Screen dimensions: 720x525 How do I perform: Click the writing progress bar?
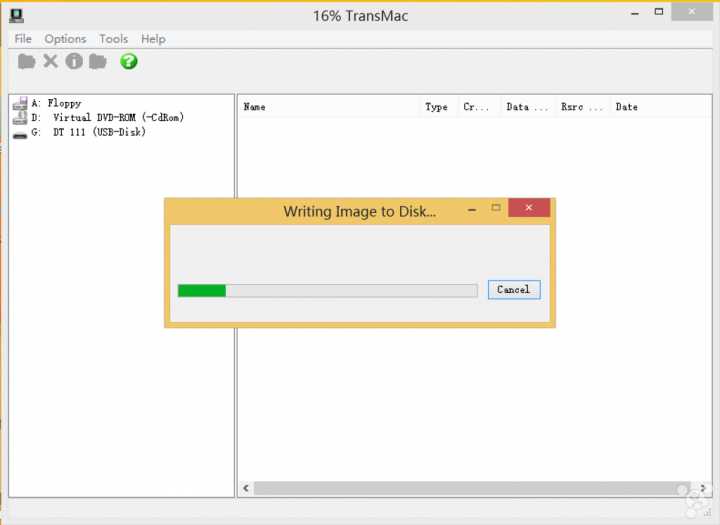click(x=328, y=291)
